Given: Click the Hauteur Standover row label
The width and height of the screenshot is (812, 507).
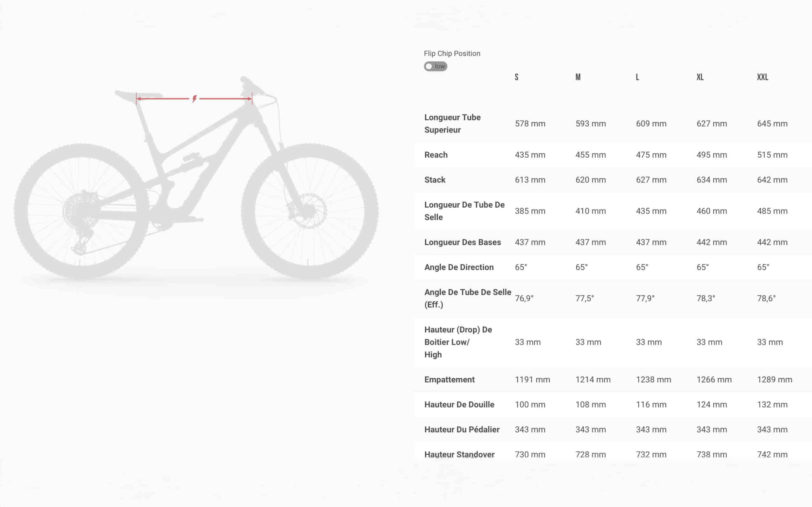Looking at the screenshot, I should pyautogui.click(x=459, y=454).
